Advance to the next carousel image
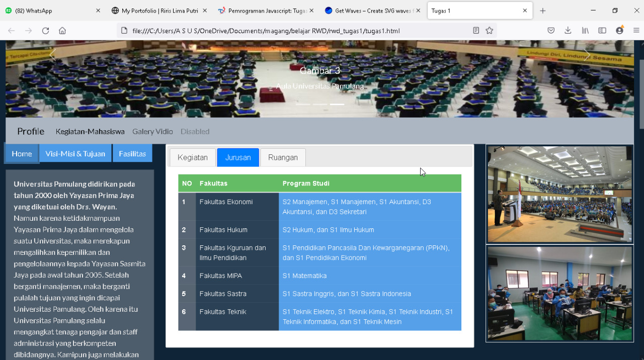Screen dimensions: 644x360 tap(587, 54)
